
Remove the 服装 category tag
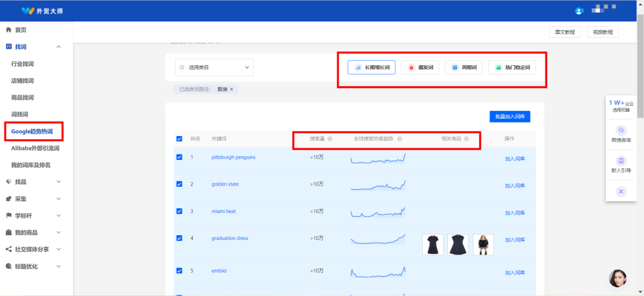coord(231,89)
